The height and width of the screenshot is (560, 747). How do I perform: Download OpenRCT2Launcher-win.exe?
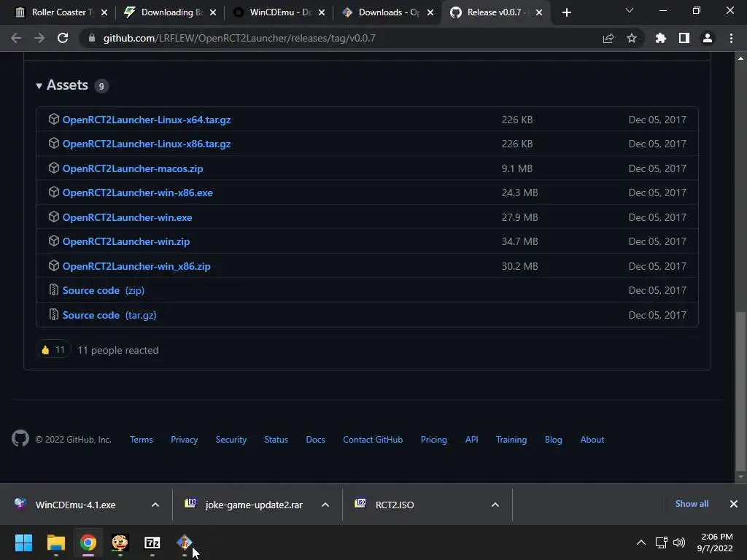(x=127, y=217)
